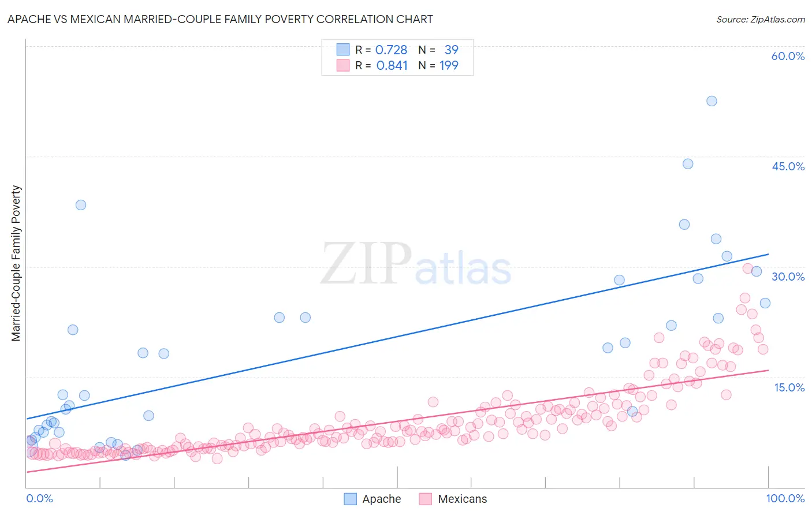Click the chart title text

point(220,19)
